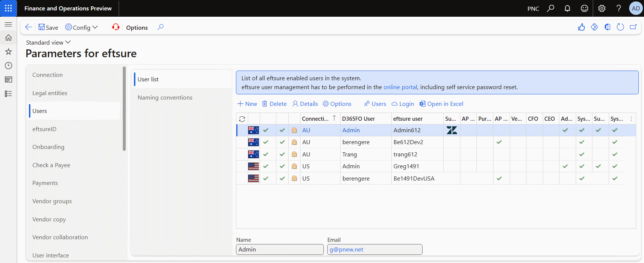Click the Email field g@pnew.net
644x263 pixels.
pyautogui.click(x=375, y=249)
